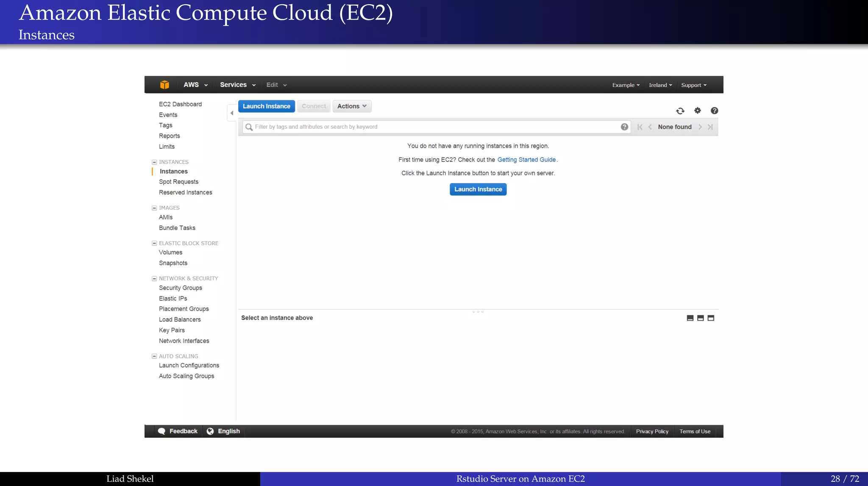Focus the filter by tags search field
The image size is (868, 486).
point(437,127)
